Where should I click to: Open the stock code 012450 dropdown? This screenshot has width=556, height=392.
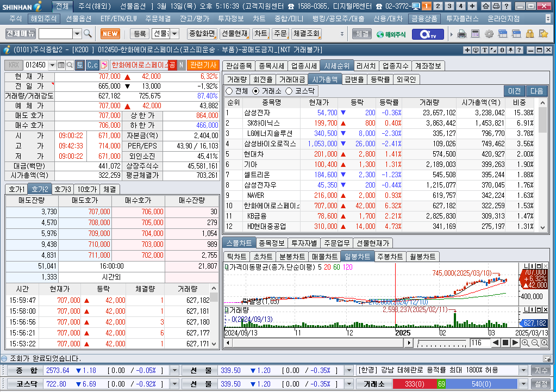tap(53, 65)
